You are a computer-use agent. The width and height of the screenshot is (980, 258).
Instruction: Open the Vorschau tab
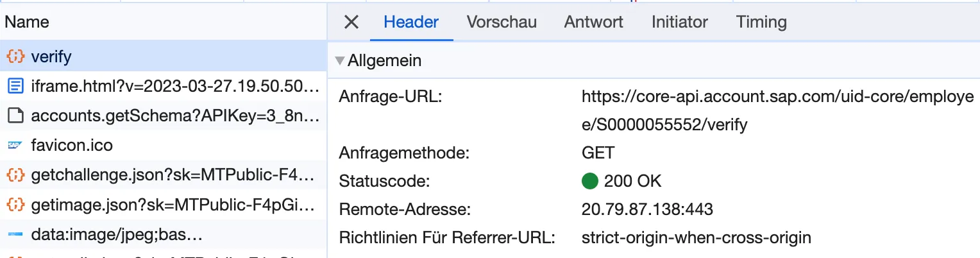pyautogui.click(x=502, y=22)
